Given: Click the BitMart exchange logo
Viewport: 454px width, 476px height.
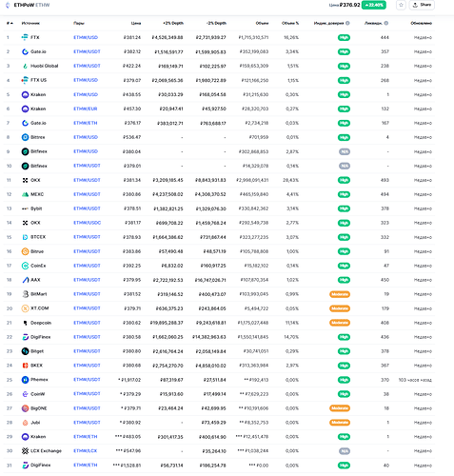Looking at the screenshot, I should [25, 294].
